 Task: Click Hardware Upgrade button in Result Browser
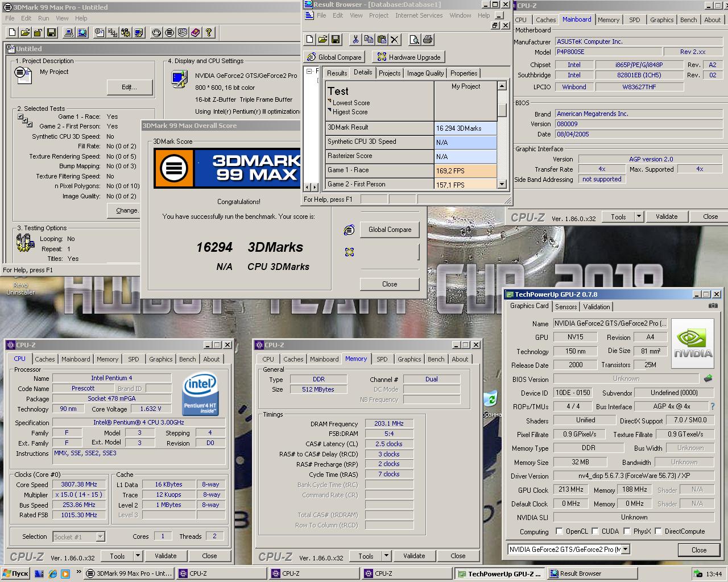(x=408, y=57)
